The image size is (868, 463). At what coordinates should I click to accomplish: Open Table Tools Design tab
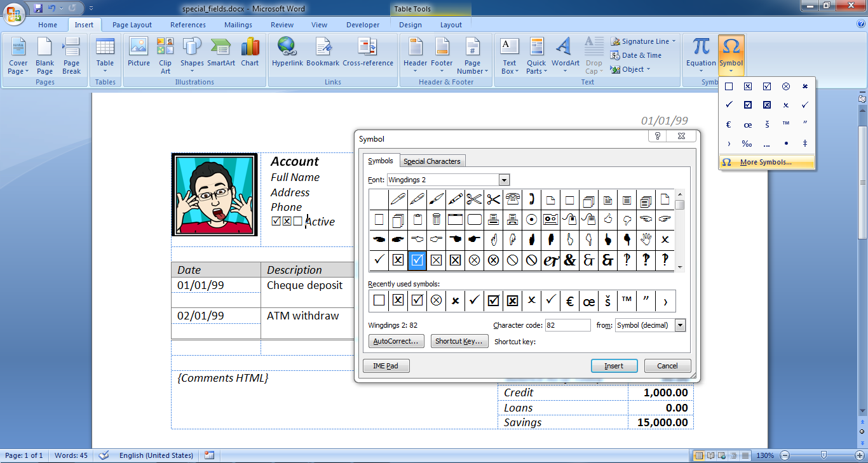pos(410,25)
